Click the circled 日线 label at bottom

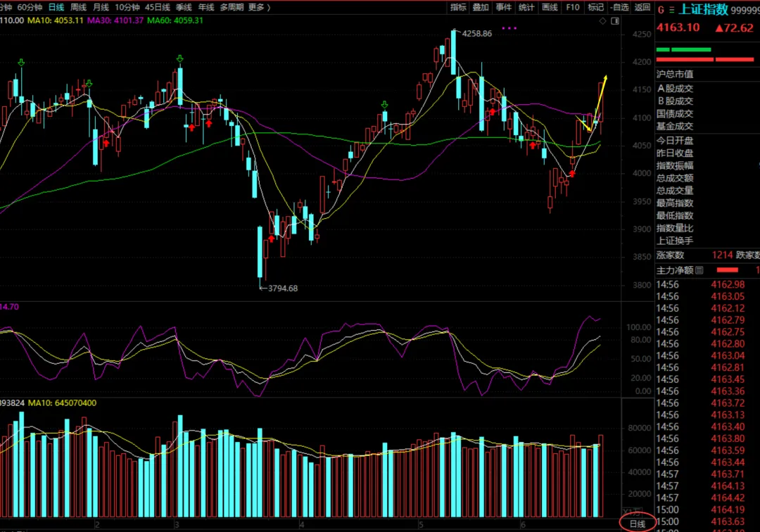638,524
